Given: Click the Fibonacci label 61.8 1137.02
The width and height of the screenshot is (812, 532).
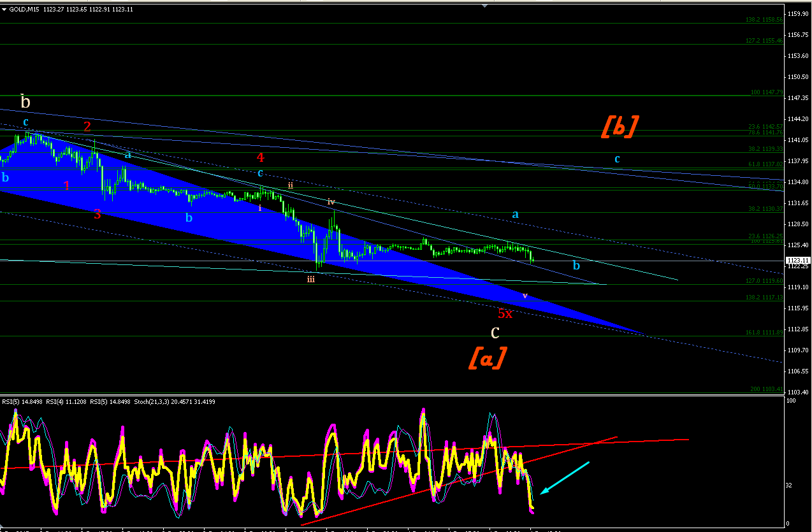Looking at the screenshot, I should (765, 164).
